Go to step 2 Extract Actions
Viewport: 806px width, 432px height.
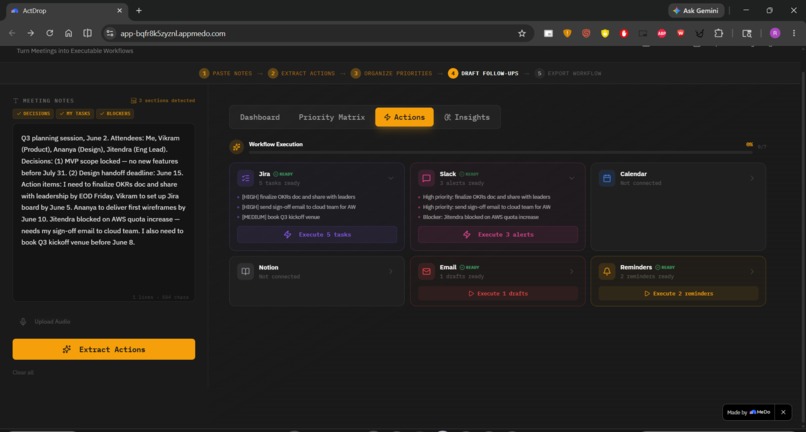(302, 74)
